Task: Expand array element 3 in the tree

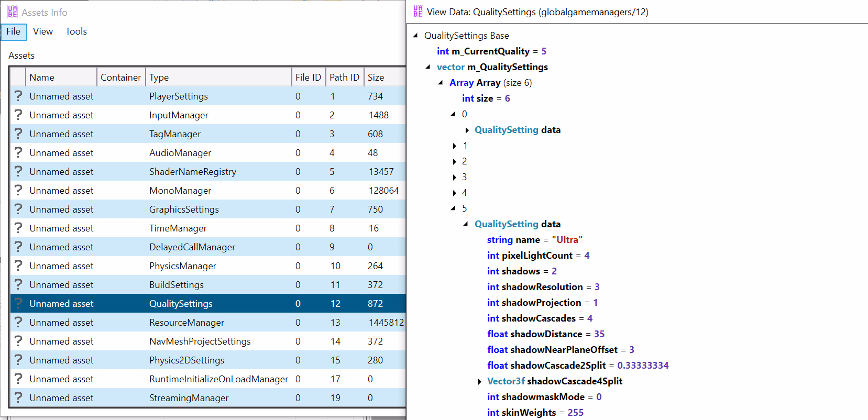Action: tap(454, 178)
